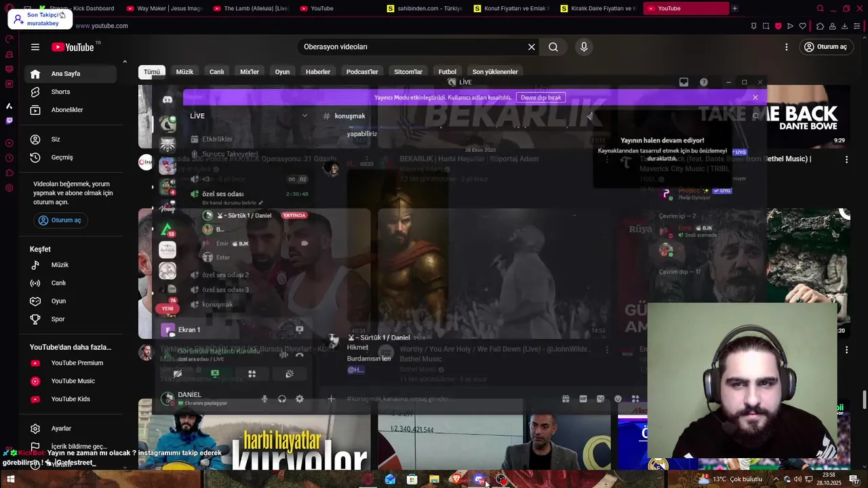Image resolution: width=868 pixels, height=488 pixels.
Task: Clear the search box text
Action: (x=532, y=47)
